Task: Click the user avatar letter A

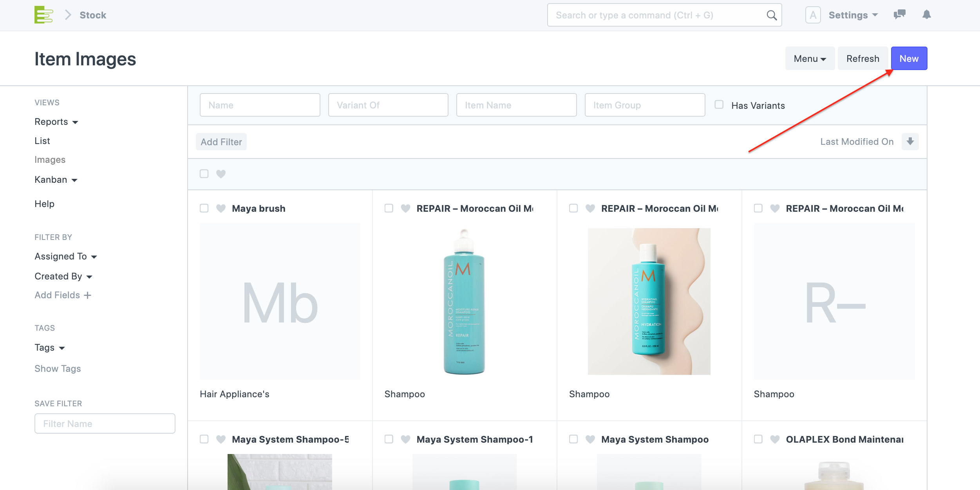Action: pos(813,15)
